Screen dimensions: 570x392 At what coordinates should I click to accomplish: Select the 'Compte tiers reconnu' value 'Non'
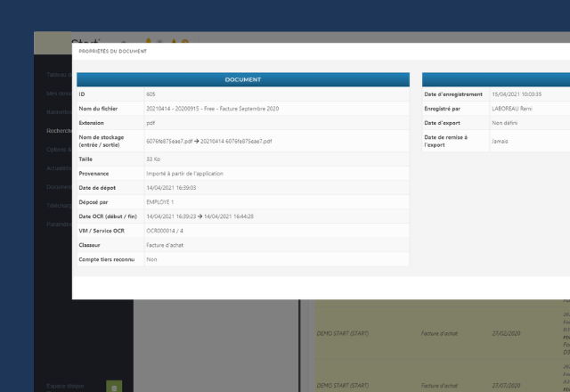pos(151,259)
